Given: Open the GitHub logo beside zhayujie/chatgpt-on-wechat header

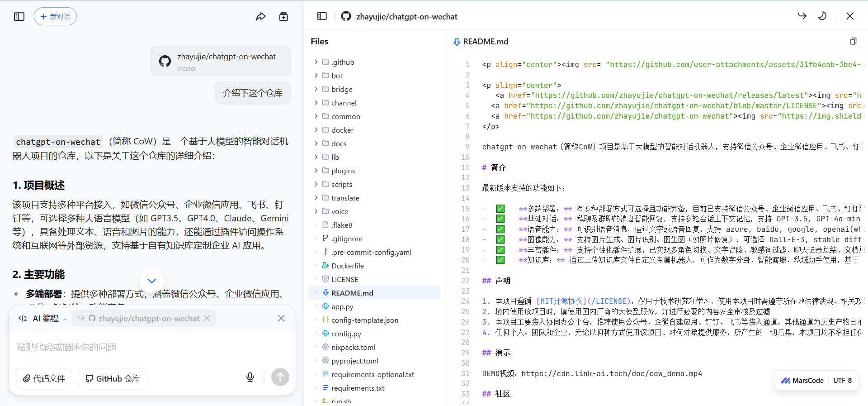Looking at the screenshot, I should point(346,16).
